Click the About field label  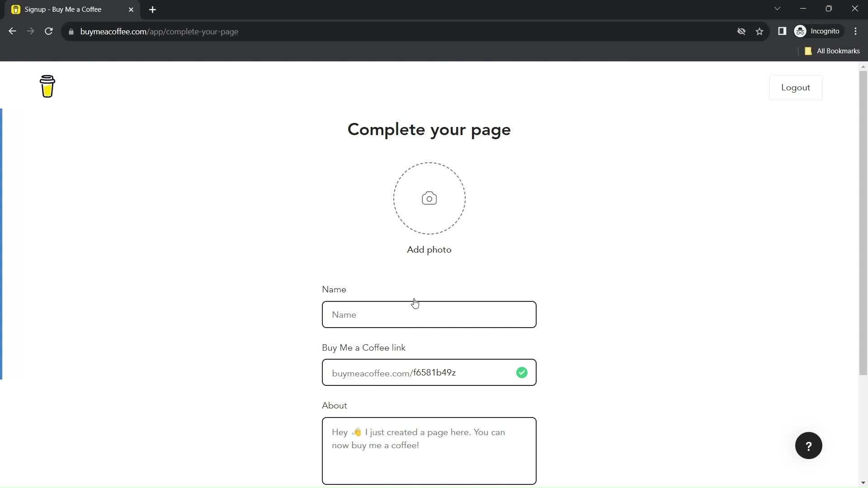click(335, 406)
